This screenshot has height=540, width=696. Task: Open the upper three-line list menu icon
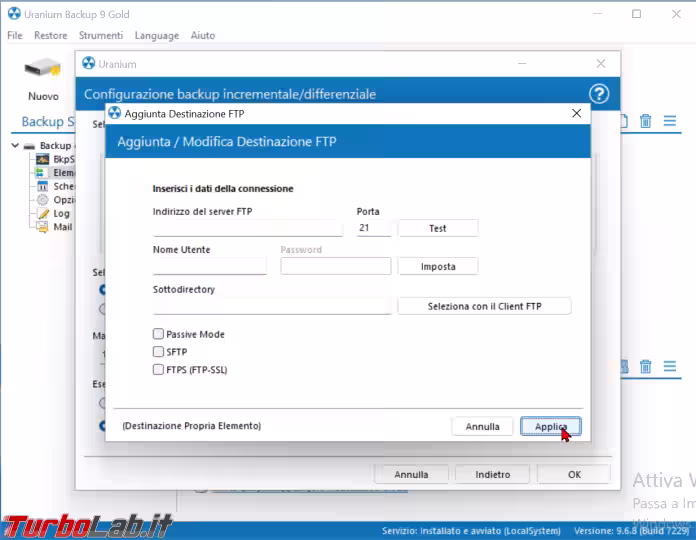click(669, 121)
